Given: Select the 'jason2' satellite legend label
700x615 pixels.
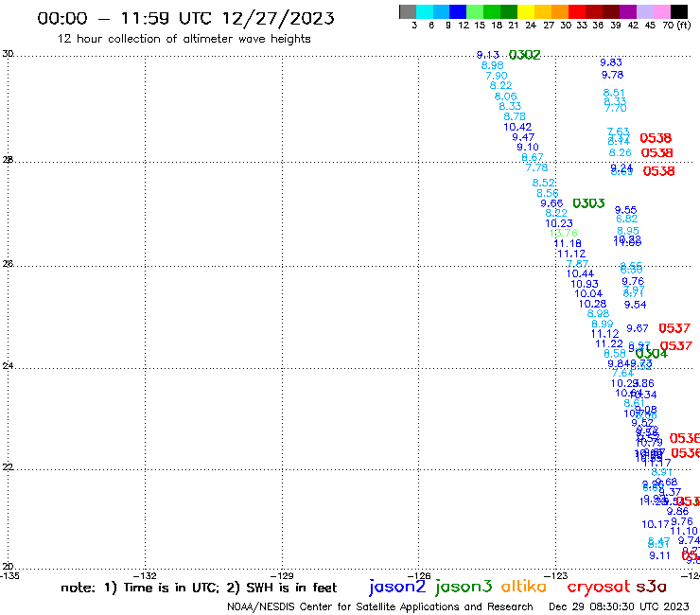Looking at the screenshot, I should click(397, 587).
